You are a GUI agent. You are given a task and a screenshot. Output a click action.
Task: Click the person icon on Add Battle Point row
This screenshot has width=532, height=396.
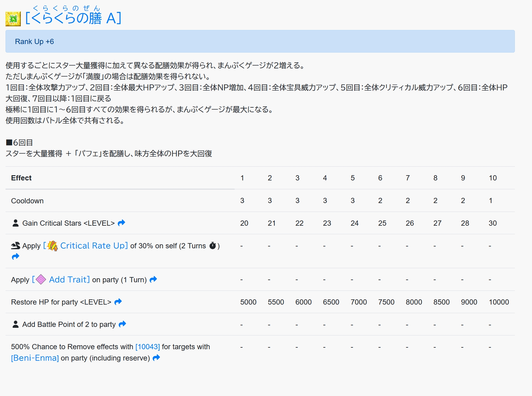click(15, 324)
